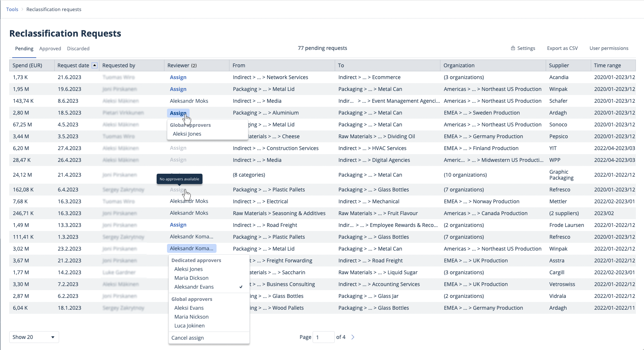Image resolution: width=644 pixels, height=350 pixels.
Task: Pick Luca Jokinen from Global approvers
Action: (189, 326)
